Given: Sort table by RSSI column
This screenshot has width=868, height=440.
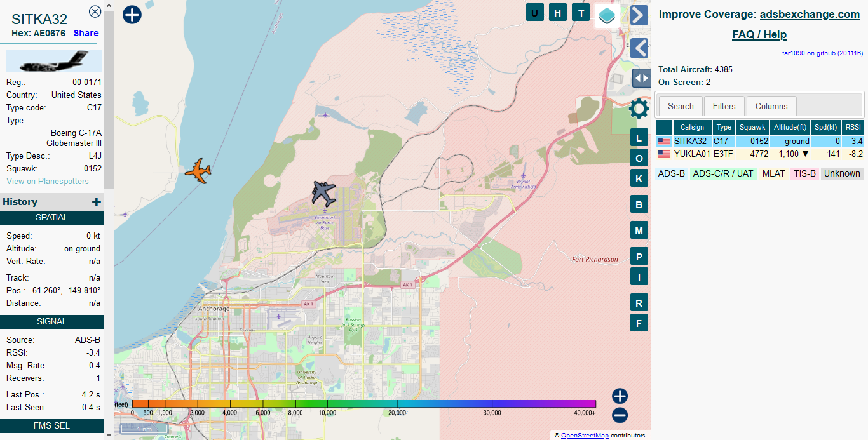Looking at the screenshot, I should pyautogui.click(x=853, y=127).
